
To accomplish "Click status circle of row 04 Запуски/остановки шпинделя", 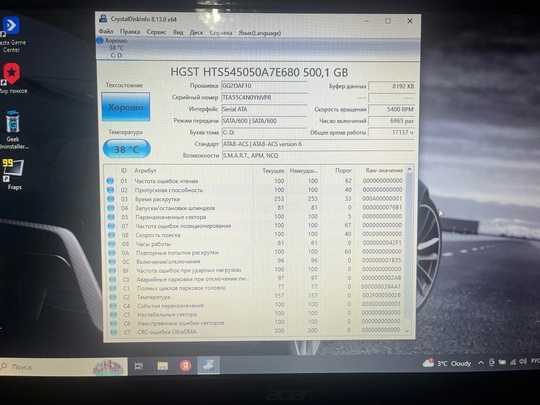I will (111, 208).
